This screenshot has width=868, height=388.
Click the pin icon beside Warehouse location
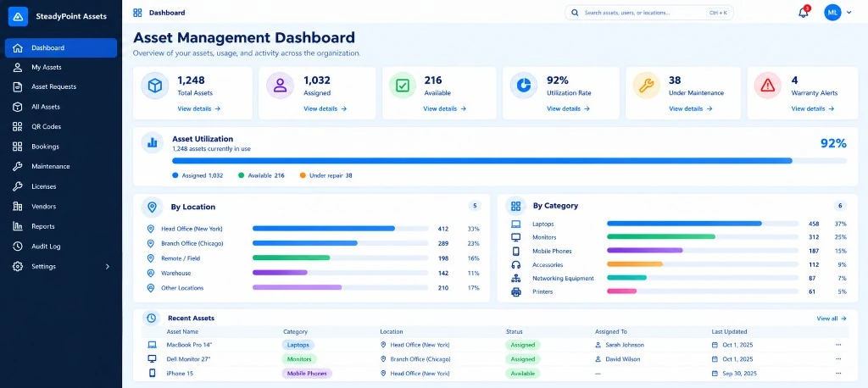click(x=150, y=273)
